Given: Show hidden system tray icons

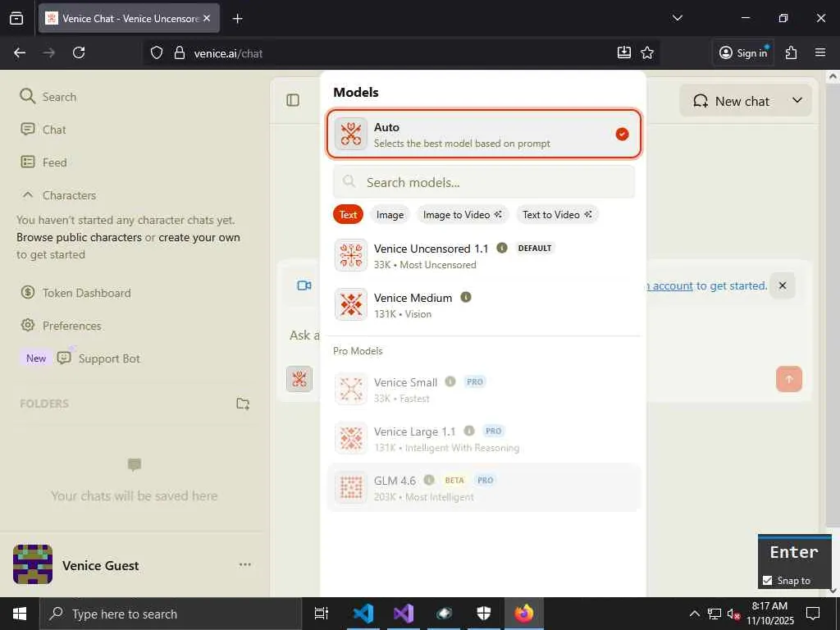Looking at the screenshot, I should point(694,614).
